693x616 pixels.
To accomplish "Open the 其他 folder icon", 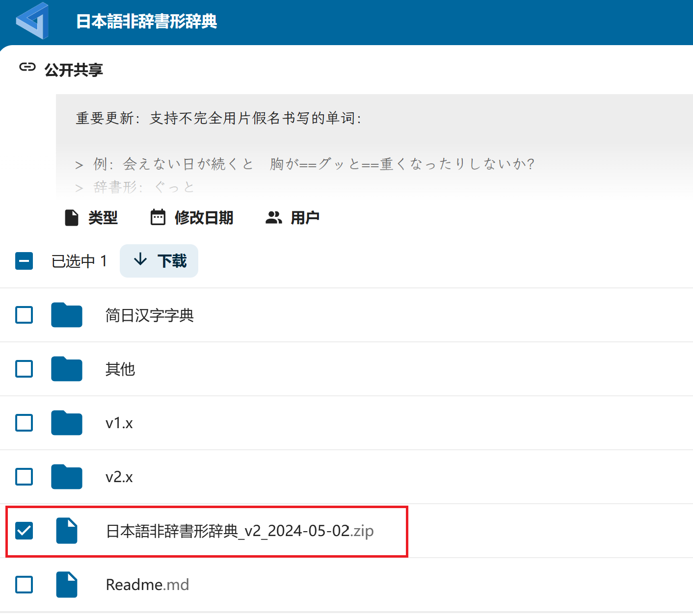I will coord(67,369).
